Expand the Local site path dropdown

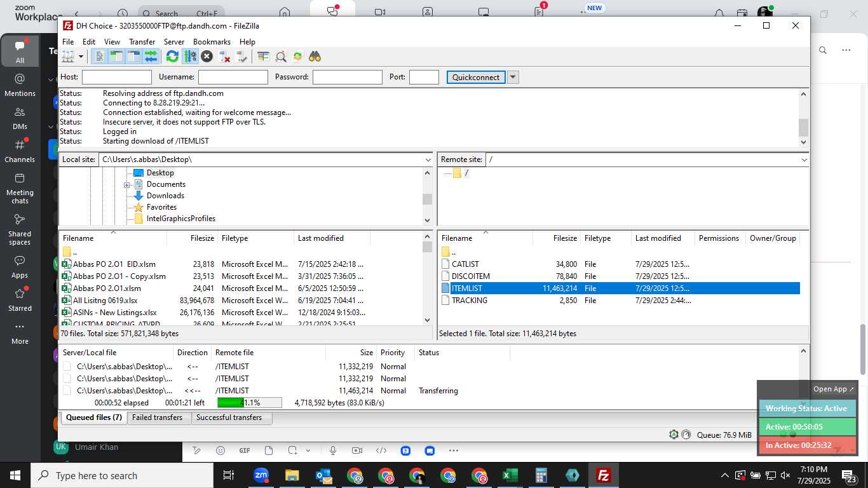[428, 159]
